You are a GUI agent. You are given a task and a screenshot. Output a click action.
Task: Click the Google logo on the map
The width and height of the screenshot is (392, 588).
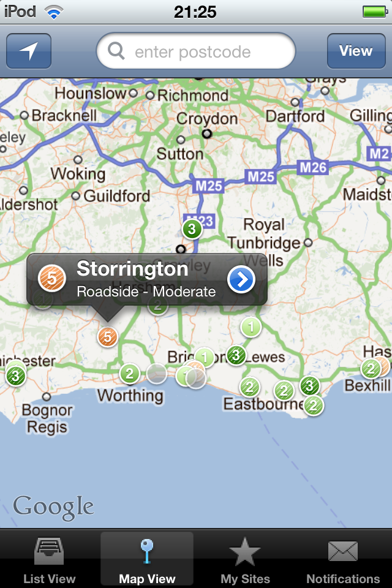tap(53, 508)
